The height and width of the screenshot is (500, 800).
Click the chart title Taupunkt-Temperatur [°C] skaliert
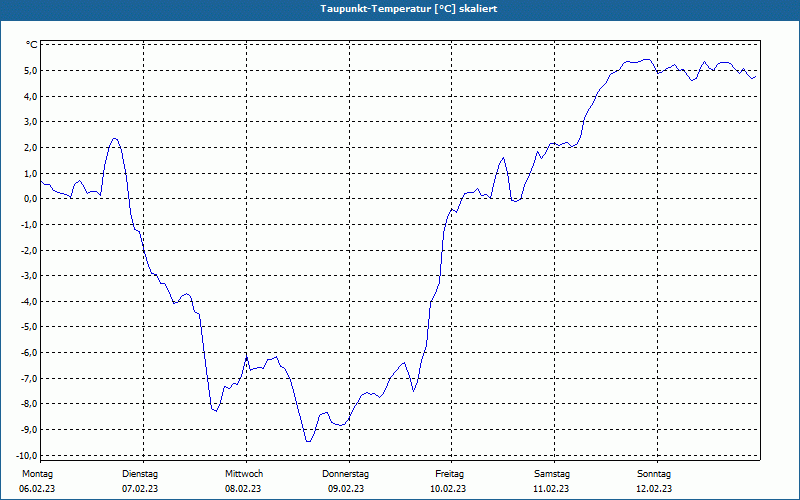409,9
